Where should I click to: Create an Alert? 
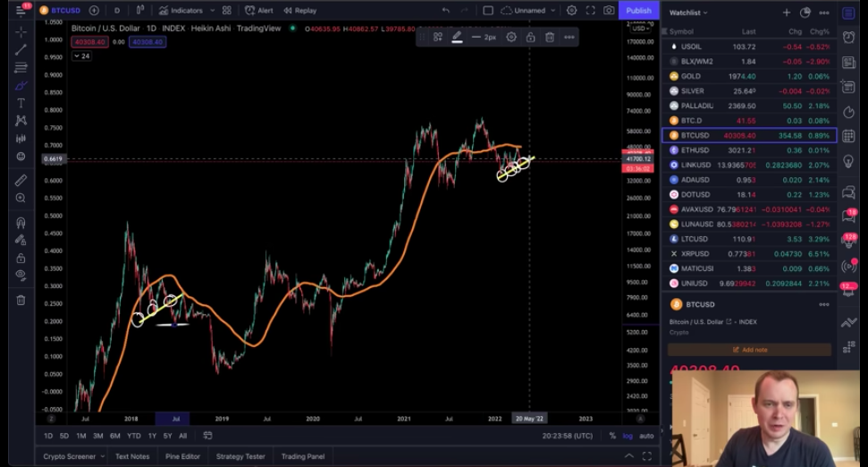point(259,10)
